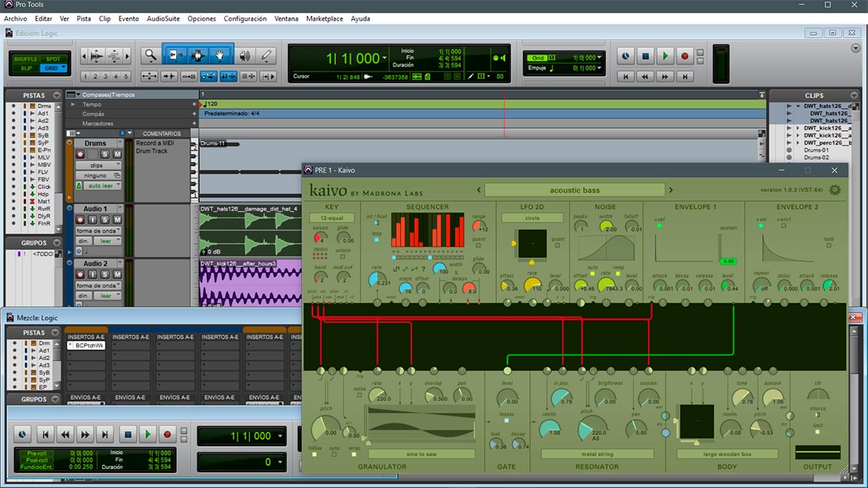
Task: Click Fast Forward in Edit window toolbar
Action: (x=665, y=76)
